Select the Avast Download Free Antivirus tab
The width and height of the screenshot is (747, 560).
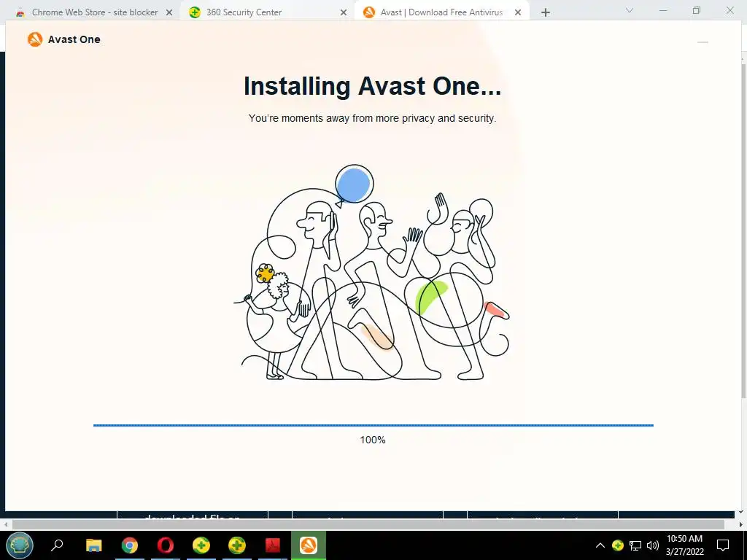coord(441,12)
